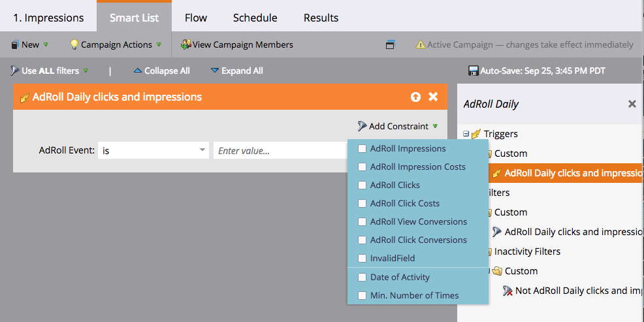Click the lightning icon of the highlighted trigger
The height and width of the screenshot is (322, 644).
497,173
